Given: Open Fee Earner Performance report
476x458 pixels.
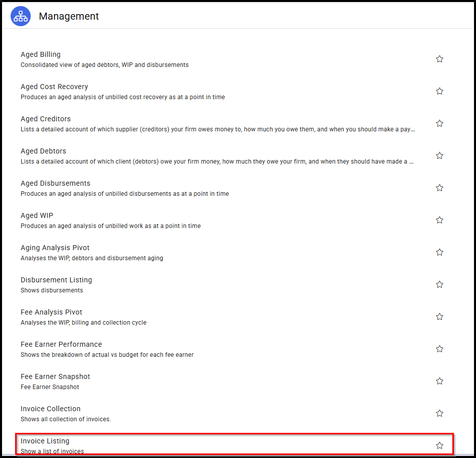Looking at the screenshot, I should click(x=61, y=344).
